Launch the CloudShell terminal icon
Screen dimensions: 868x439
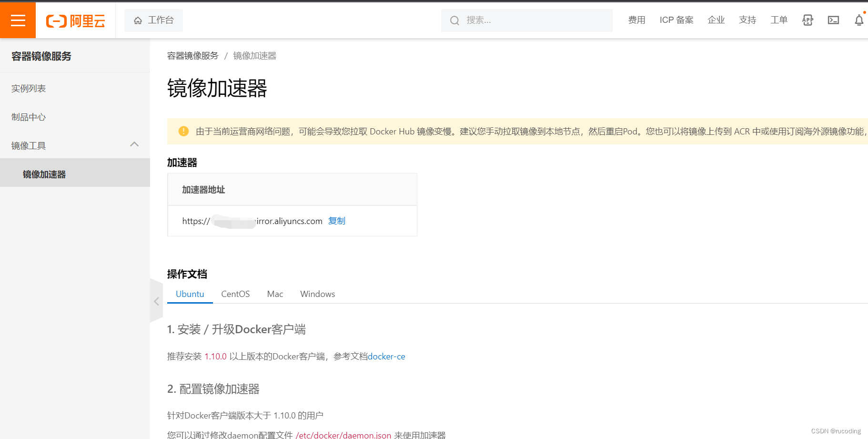point(833,20)
